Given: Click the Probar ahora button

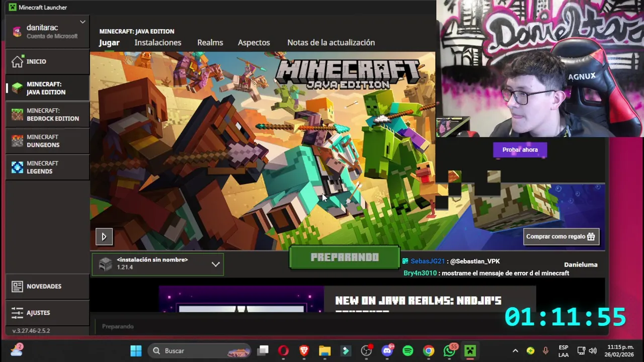Looking at the screenshot, I should (x=520, y=150).
